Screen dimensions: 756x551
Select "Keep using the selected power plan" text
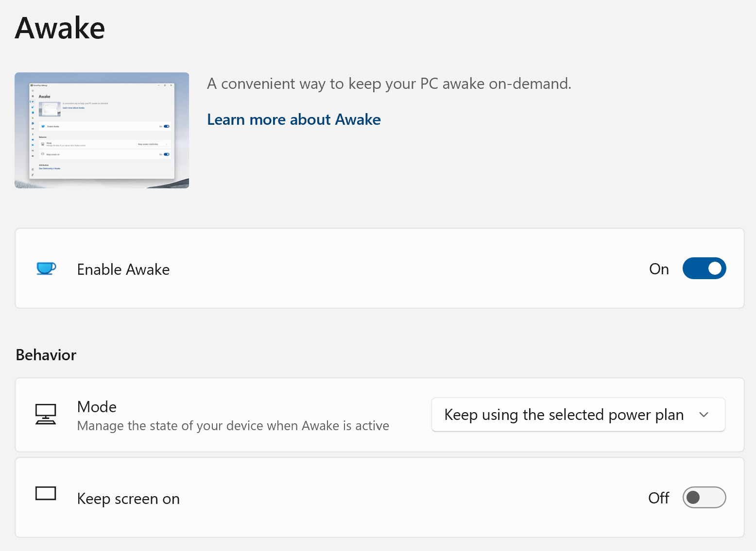[564, 415]
